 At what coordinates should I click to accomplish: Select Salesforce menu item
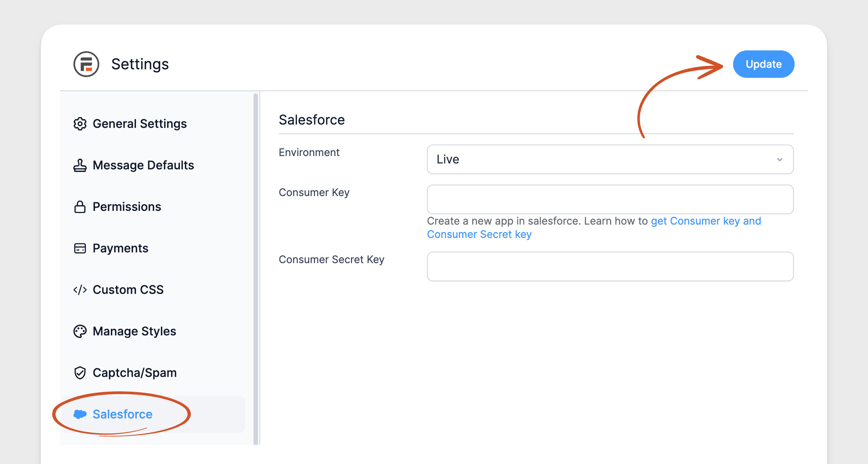coord(153,414)
